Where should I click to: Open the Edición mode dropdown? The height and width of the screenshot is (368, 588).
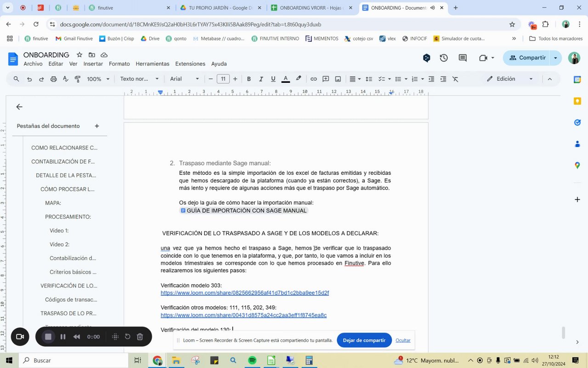coord(510,79)
